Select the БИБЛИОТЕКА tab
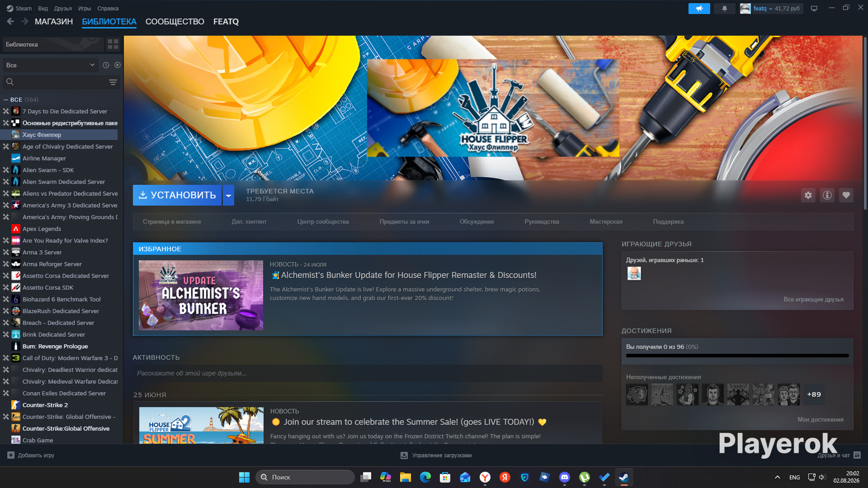The width and height of the screenshot is (868, 488). [109, 21]
